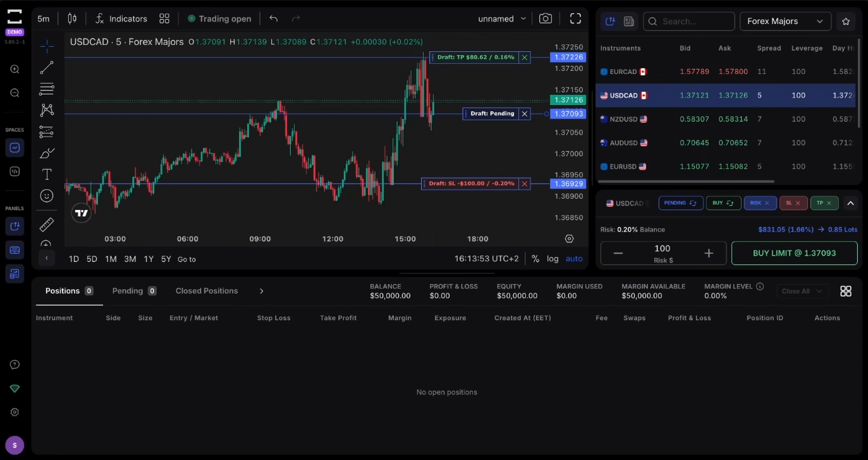Switch to the Pending tab

(x=133, y=291)
